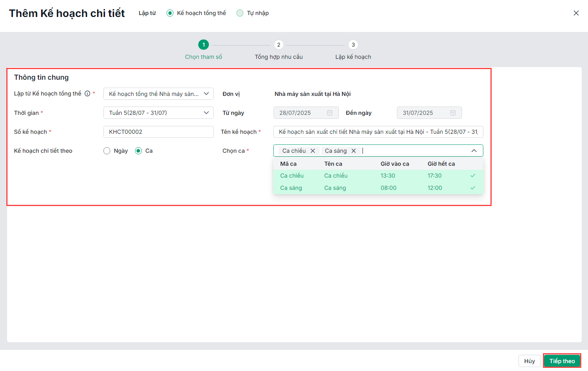Choose Ca radio for detail plan
The image size is (588, 371).
tap(139, 151)
